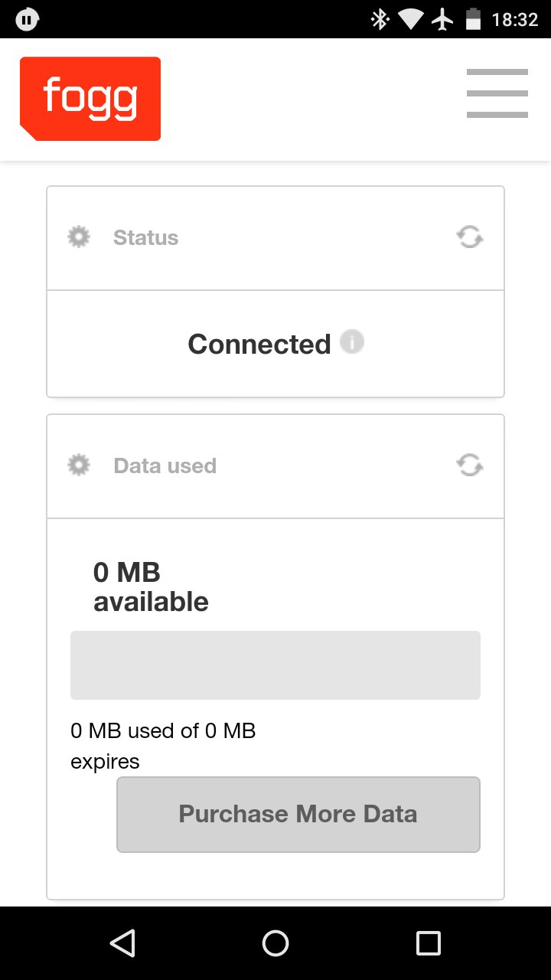This screenshot has width=551, height=980.
Task: Refresh the Data used panel
Action: coord(470,465)
